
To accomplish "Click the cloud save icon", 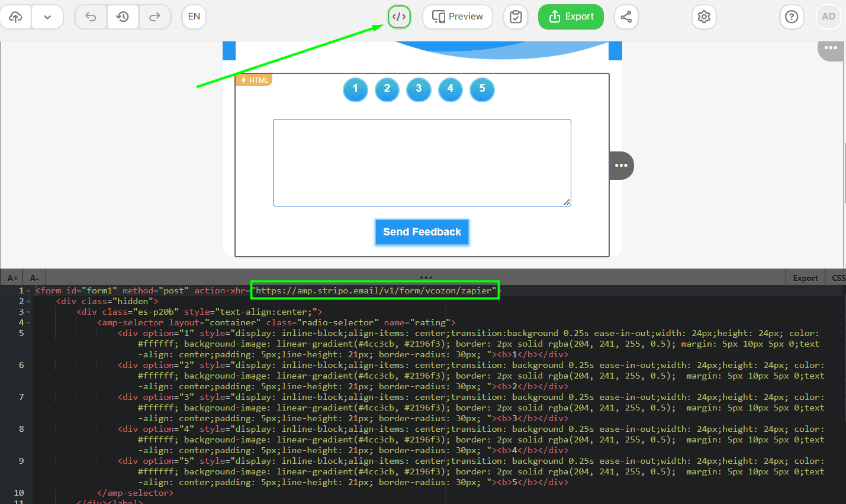I will coord(16,17).
